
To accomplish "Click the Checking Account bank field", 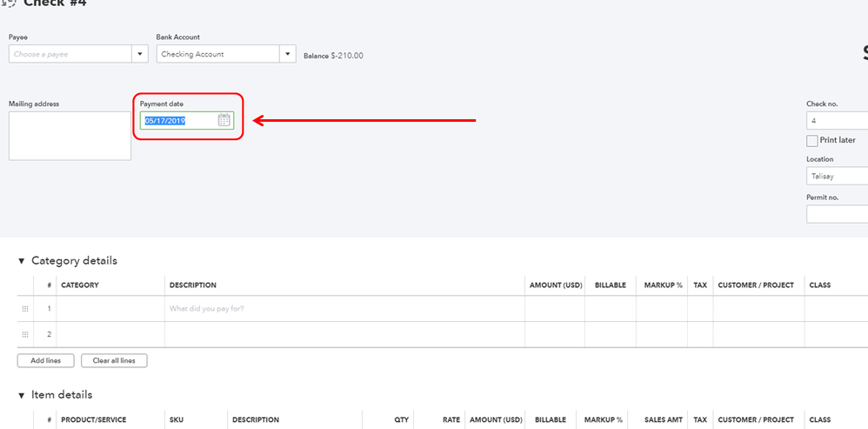I will [218, 54].
